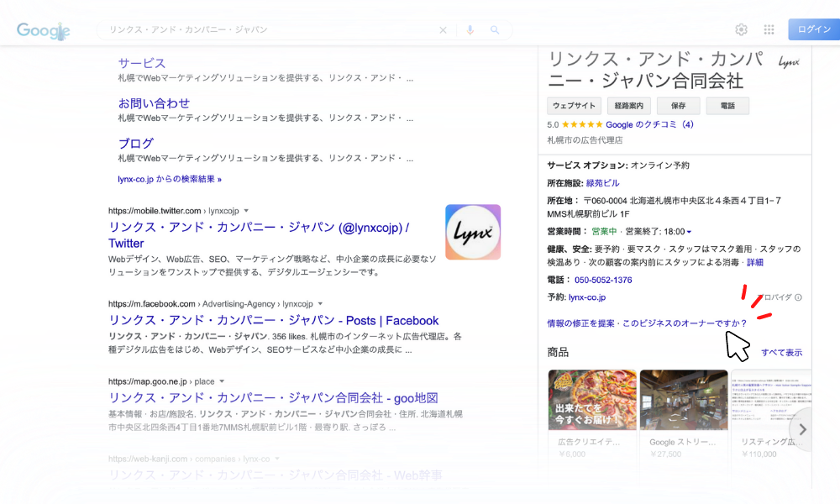Click the 営業中 open status text
Screen dimensions: 840x504
[604, 232]
